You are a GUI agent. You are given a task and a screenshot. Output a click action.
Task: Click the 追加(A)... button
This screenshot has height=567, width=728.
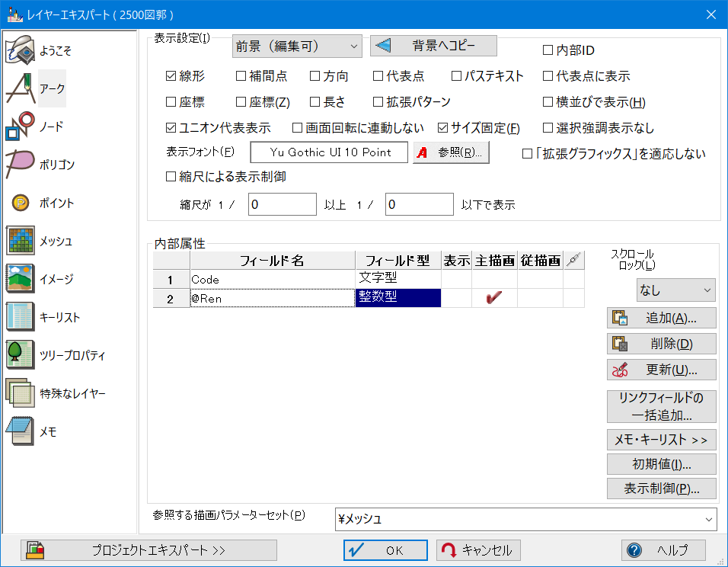click(x=661, y=318)
